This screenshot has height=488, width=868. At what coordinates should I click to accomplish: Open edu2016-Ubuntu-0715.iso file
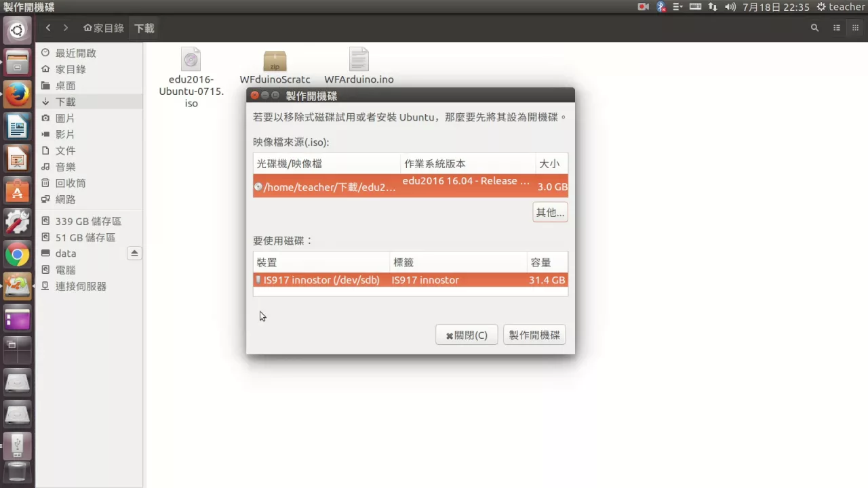191,78
